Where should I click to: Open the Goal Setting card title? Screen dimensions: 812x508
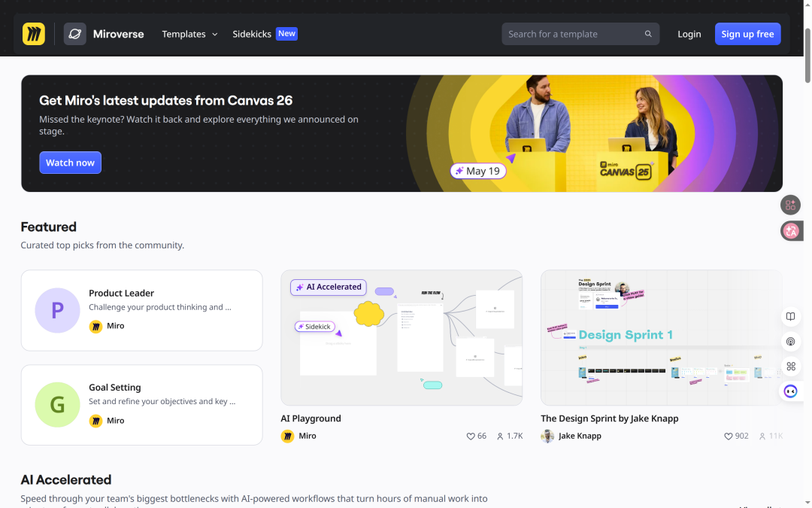pyautogui.click(x=115, y=388)
